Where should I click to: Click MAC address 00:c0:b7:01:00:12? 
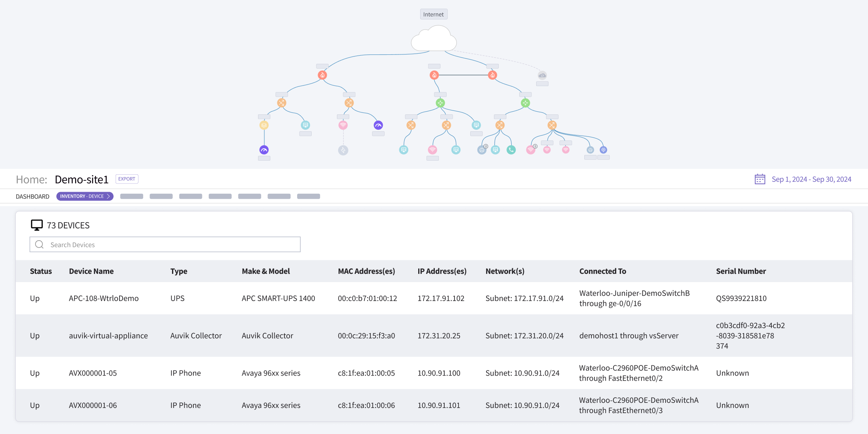coord(367,298)
